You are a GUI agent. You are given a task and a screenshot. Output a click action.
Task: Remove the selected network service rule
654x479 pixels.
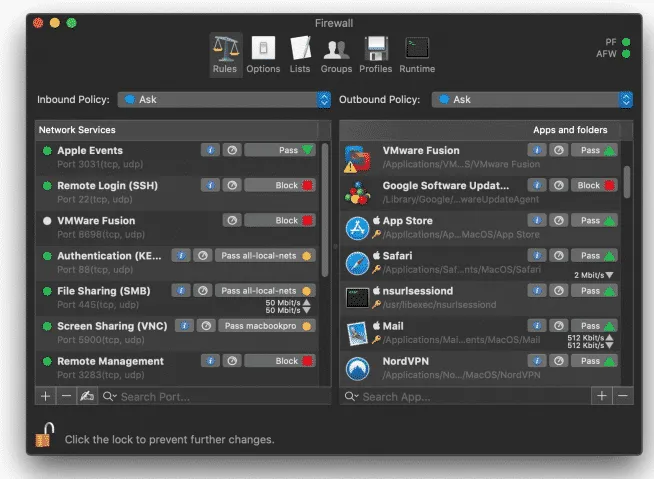pos(66,396)
